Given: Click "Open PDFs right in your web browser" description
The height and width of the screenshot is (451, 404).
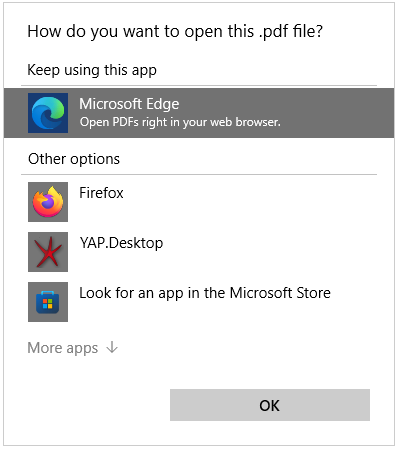Looking at the screenshot, I should [180, 122].
